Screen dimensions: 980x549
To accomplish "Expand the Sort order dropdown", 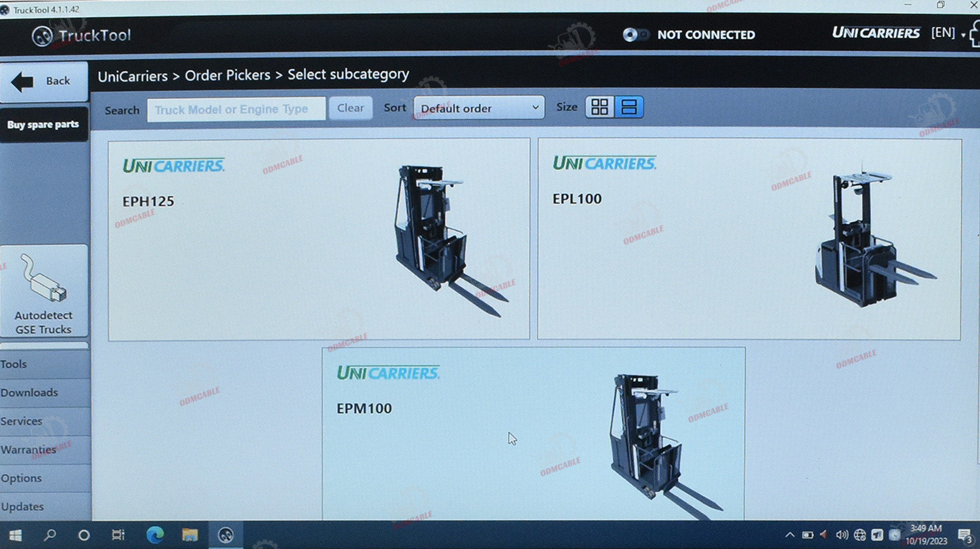I will 479,108.
